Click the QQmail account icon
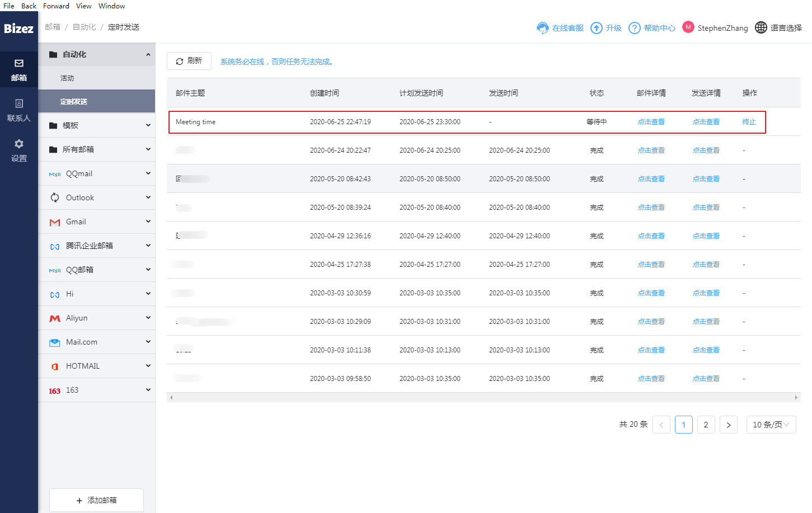Screen dimensions: 812x513 point(55,174)
